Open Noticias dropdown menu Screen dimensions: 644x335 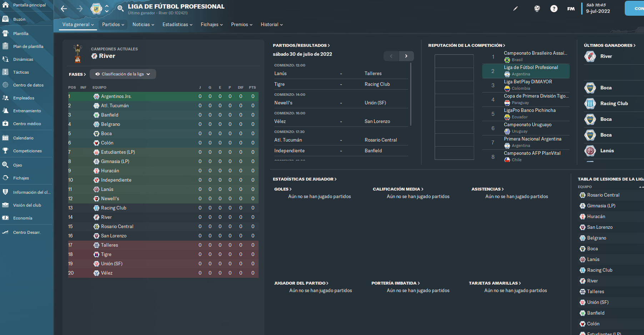(x=143, y=25)
